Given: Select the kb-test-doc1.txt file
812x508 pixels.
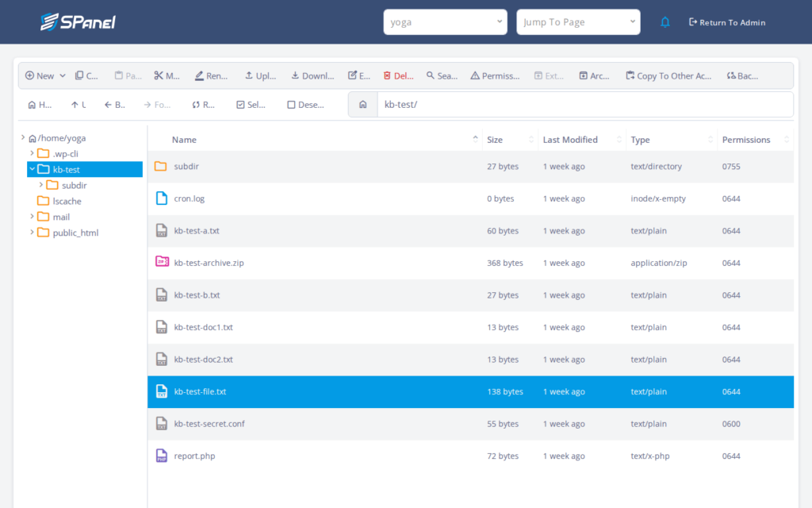Looking at the screenshot, I should [x=471, y=327].
